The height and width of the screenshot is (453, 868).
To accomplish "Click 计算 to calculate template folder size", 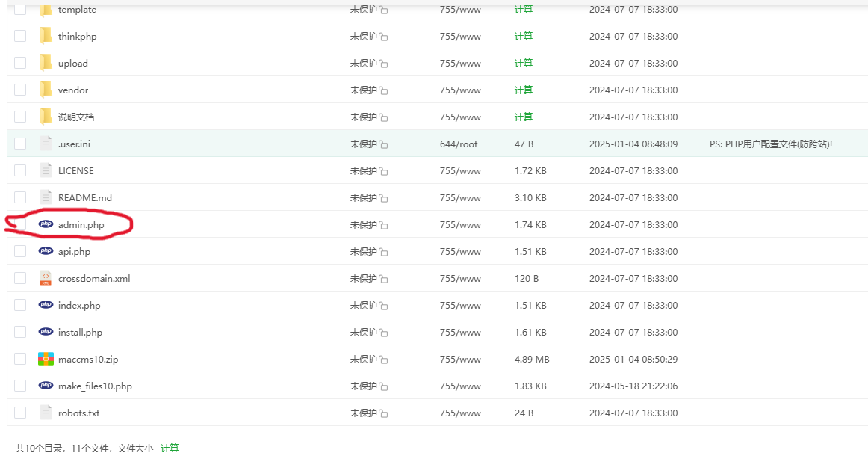I will pos(523,9).
